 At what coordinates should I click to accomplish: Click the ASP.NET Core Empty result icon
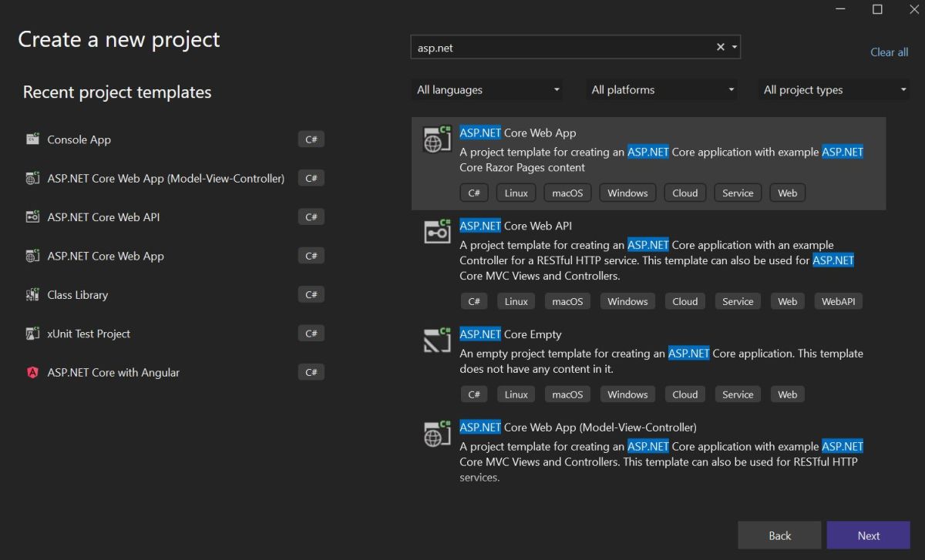tap(437, 340)
